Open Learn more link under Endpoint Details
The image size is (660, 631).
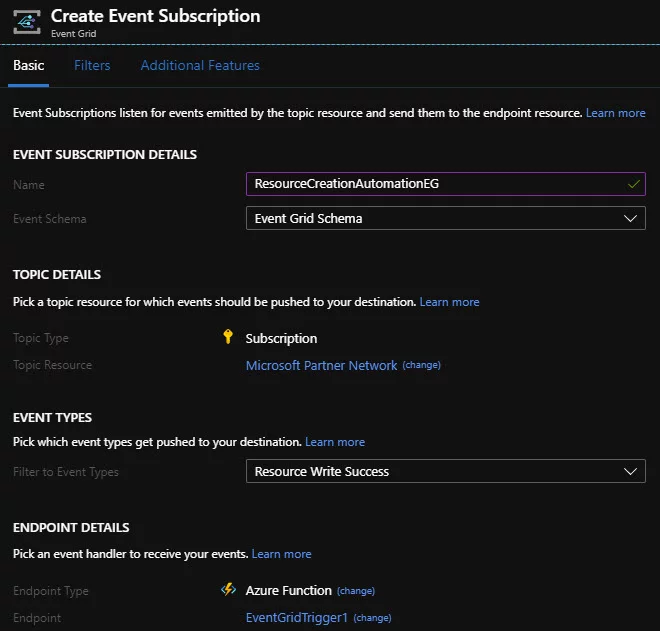pyautogui.click(x=281, y=554)
